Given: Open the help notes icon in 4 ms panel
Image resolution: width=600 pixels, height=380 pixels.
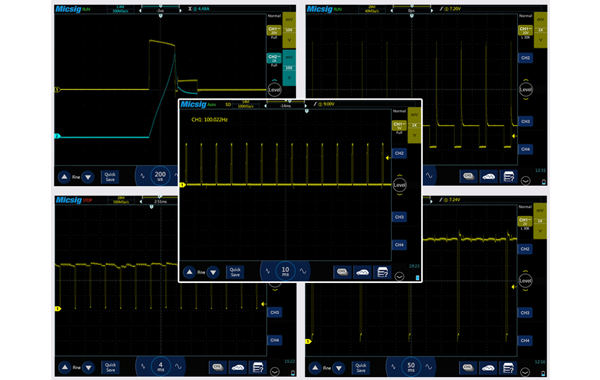Looking at the screenshot, I should click(258, 367).
